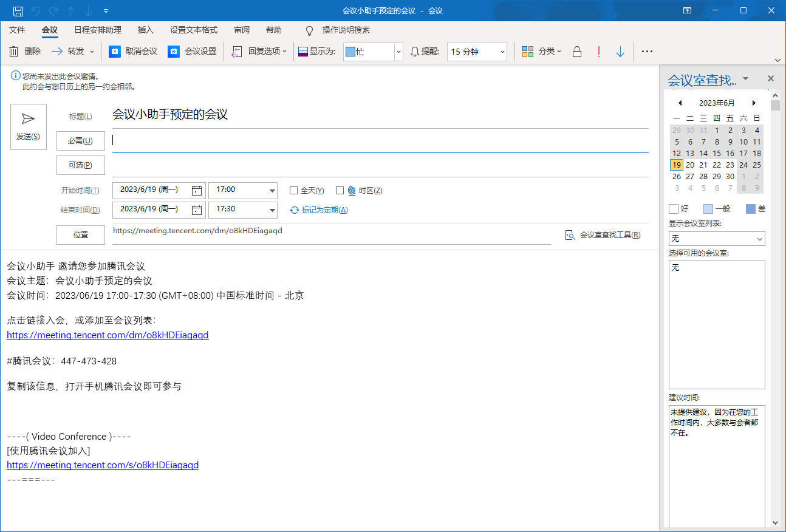Click 无 in the available rooms list
The width and height of the screenshot is (786, 532).
[675, 268]
